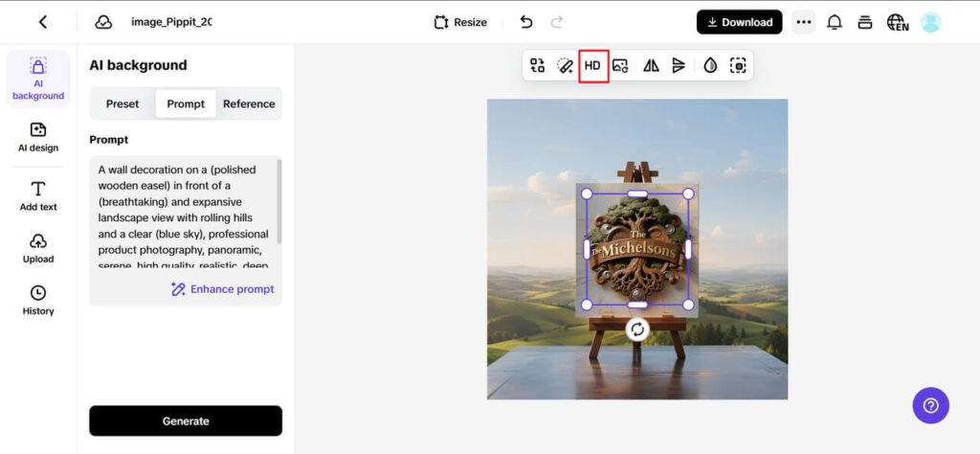Open the opacity droplet tool
Viewport: 980px width, 454px height.
point(709,65)
